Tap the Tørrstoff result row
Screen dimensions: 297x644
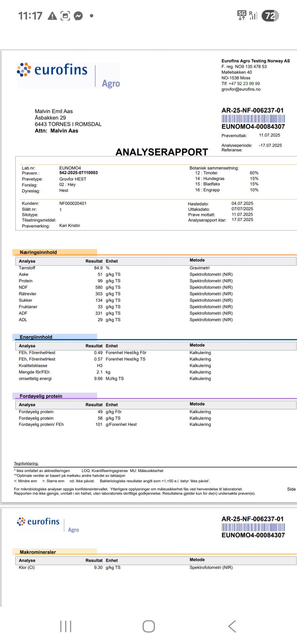tap(156, 268)
